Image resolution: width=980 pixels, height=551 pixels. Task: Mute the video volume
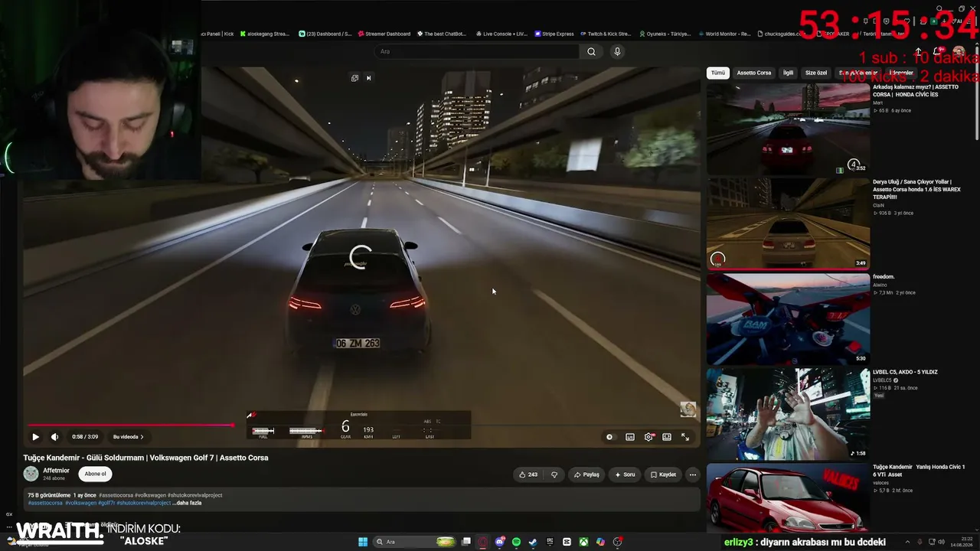click(x=54, y=437)
